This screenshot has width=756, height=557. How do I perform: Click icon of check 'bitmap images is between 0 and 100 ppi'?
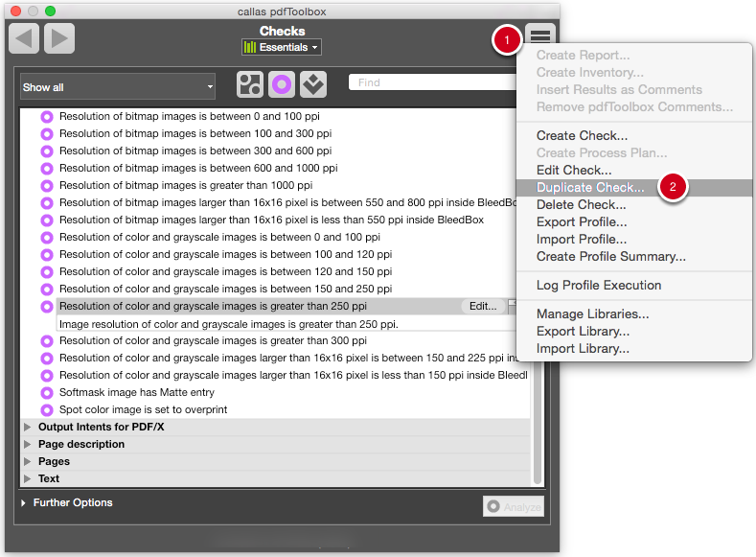(x=47, y=116)
